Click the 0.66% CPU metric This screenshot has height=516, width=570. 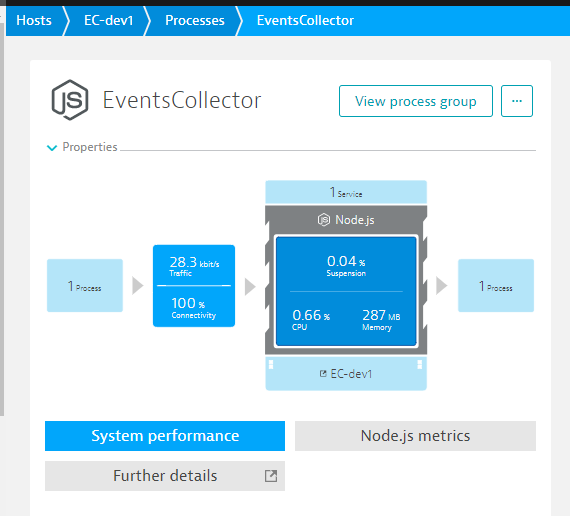(x=311, y=319)
